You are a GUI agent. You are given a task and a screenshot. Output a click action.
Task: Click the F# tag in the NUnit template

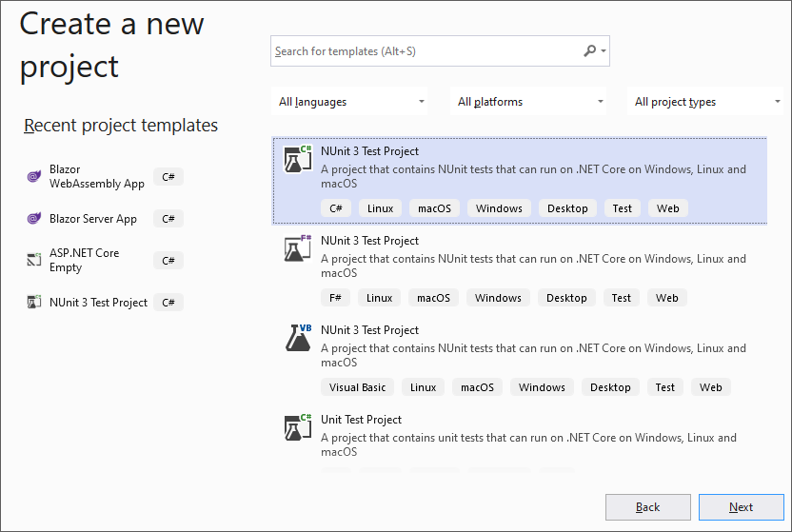coord(335,298)
